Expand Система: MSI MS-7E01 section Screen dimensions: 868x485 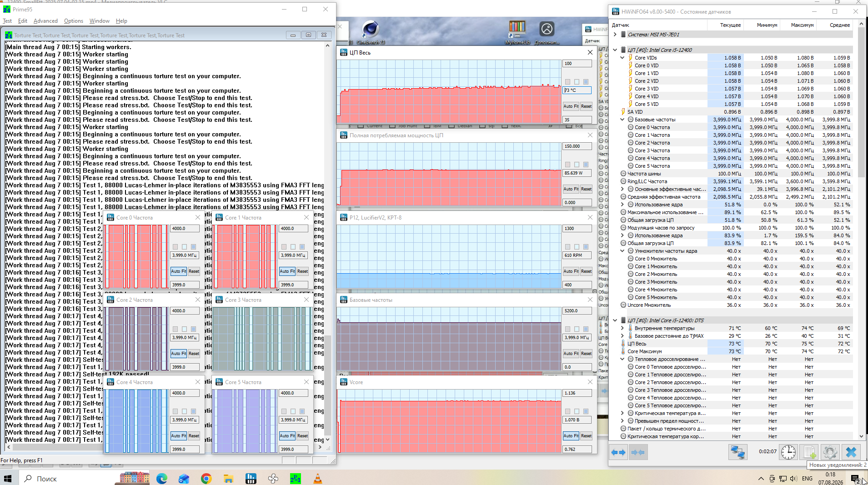tap(615, 35)
